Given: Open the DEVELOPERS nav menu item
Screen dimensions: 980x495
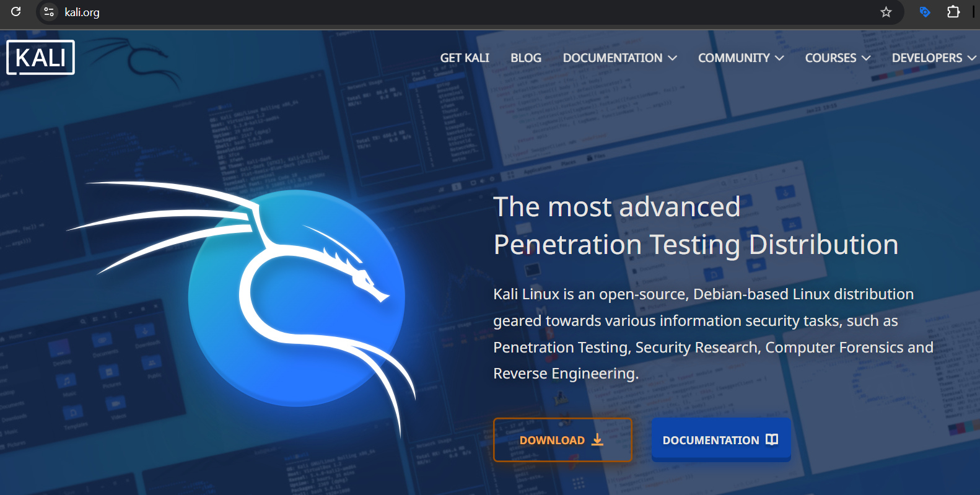Looking at the screenshot, I should tap(934, 58).
